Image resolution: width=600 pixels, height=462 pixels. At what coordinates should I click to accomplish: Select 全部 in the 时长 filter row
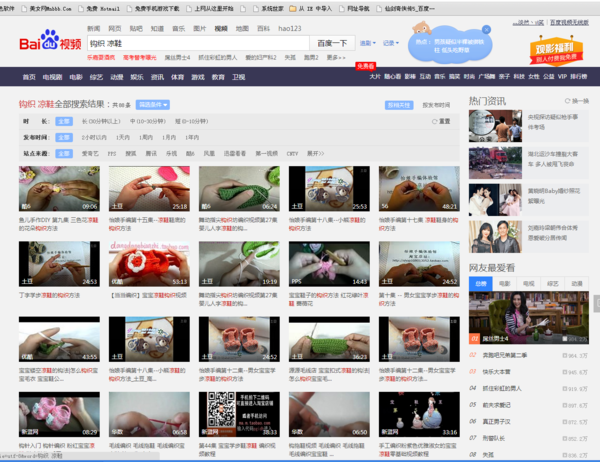pos(64,121)
